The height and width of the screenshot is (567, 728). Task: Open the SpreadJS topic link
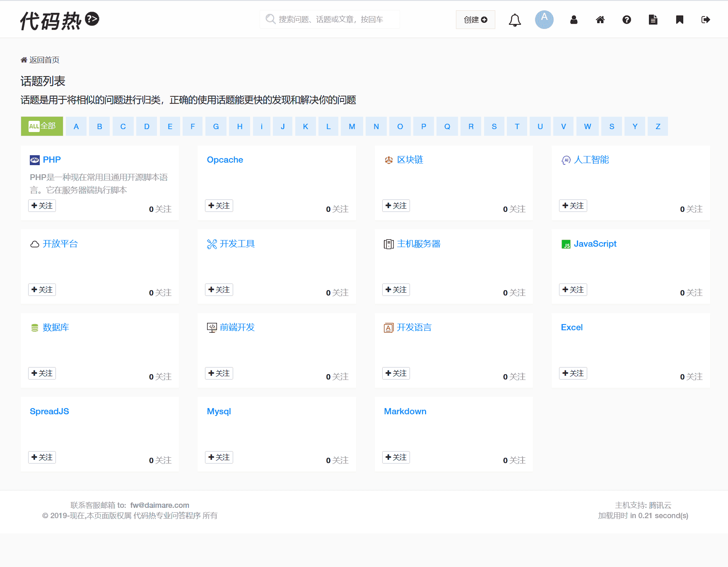(49, 411)
